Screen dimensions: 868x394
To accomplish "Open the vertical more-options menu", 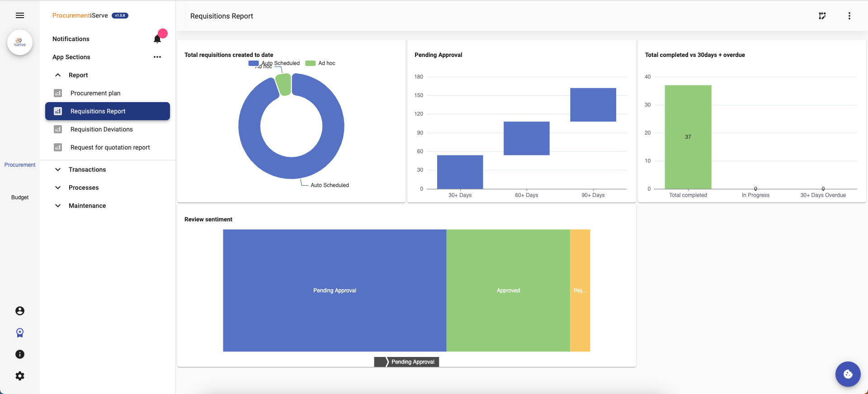I will click(849, 16).
